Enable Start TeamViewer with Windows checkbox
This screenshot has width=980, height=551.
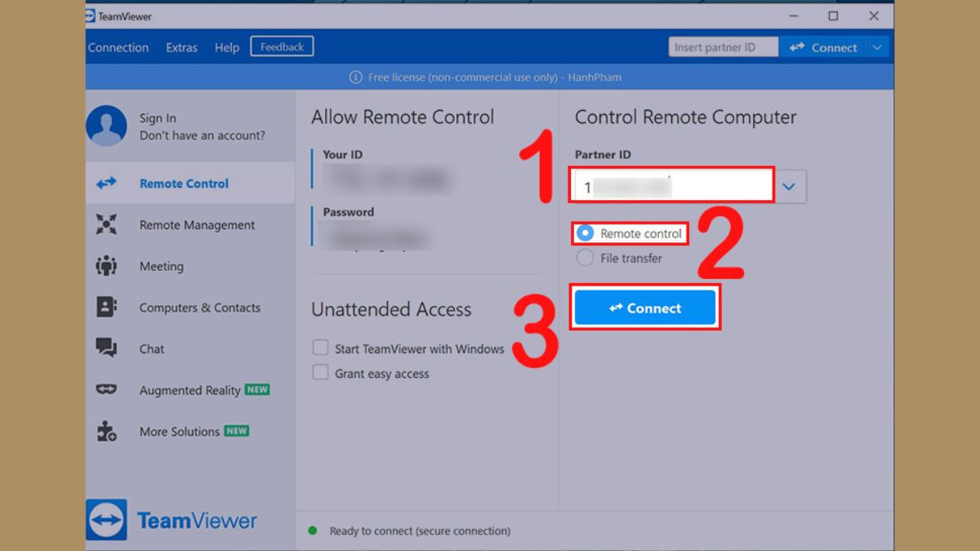pos(320,349)
